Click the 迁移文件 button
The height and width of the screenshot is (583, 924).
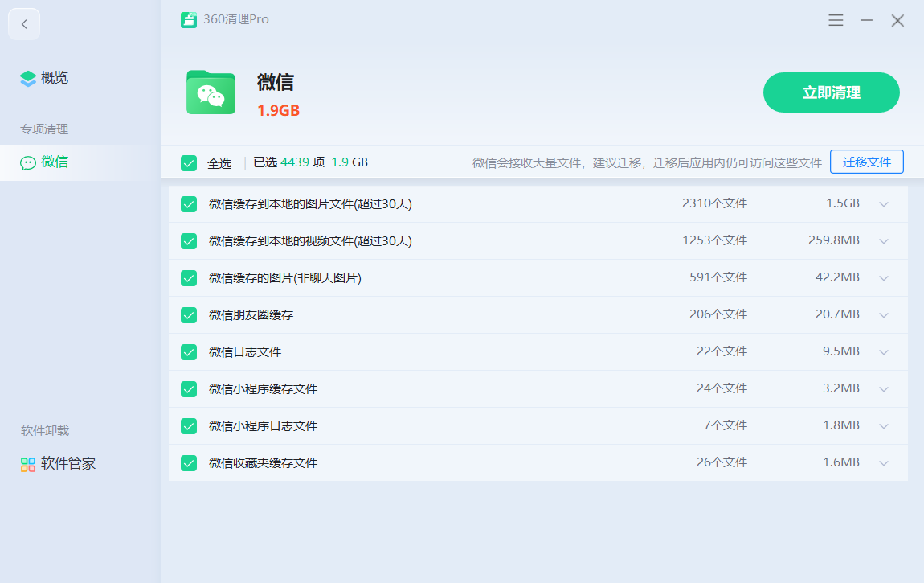[866, 162]
